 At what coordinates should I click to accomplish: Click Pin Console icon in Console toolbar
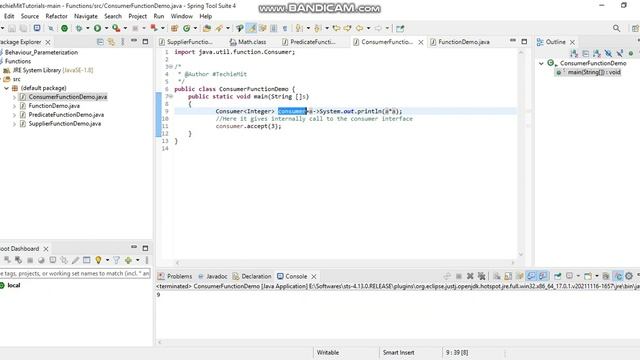[x=558, y=276]
